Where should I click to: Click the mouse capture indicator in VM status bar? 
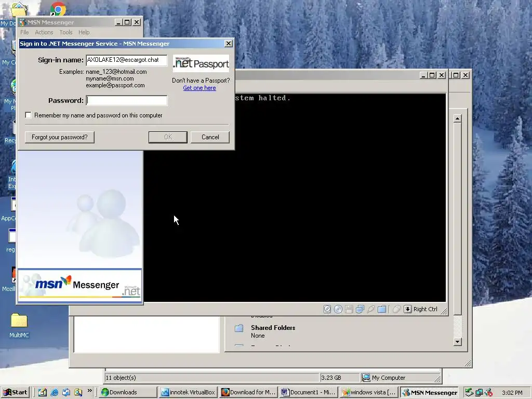[x=396, y=309]
